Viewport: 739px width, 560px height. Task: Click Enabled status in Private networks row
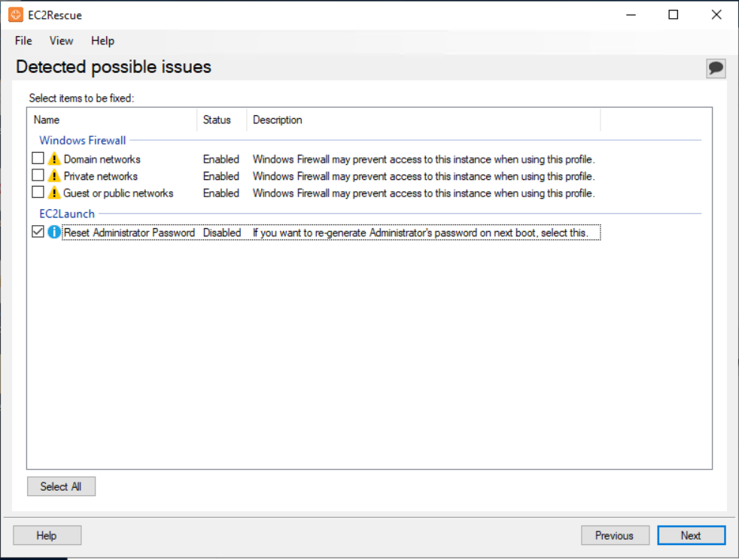pyautogui.click(x=221, y=176)
